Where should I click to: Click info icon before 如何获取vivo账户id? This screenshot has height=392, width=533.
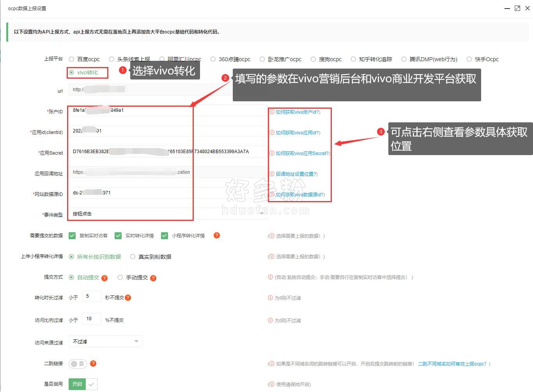pos(272,112)
